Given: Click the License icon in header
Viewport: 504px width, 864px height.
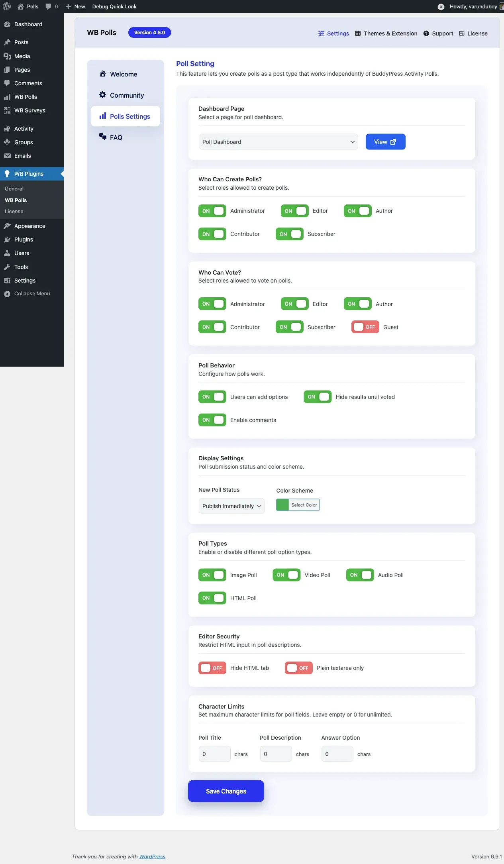Looking at the screenshot, I should [x=462, y=33].
